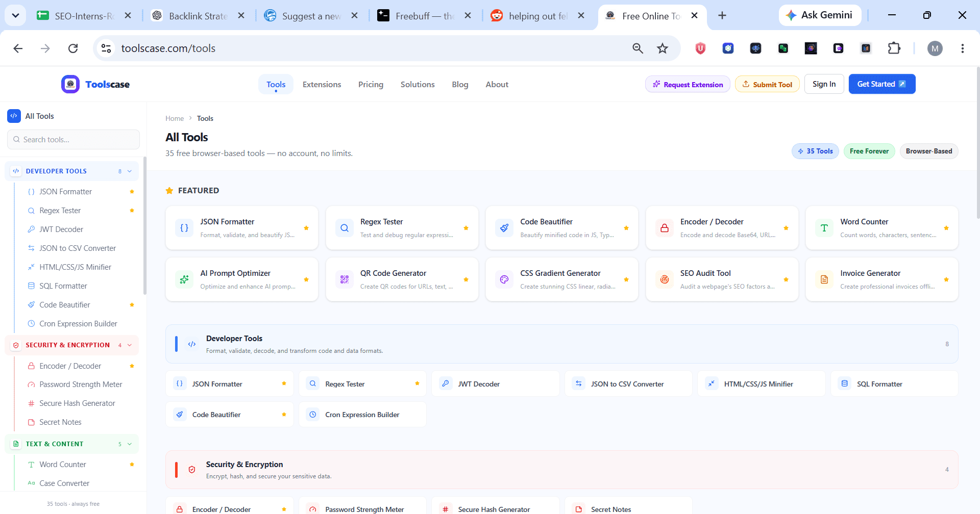This screenshot has height=514, width=980.
Task: Open the JSON Formatter featured card
Action: tap(242, 228)
